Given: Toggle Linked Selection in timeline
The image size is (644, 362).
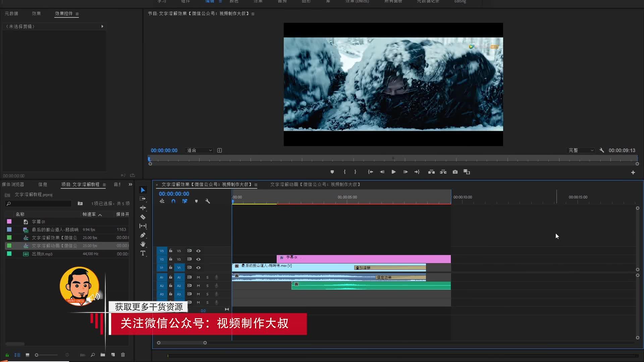Looking at the screenshot, I should pyautogui.click(x=185, y=201).
